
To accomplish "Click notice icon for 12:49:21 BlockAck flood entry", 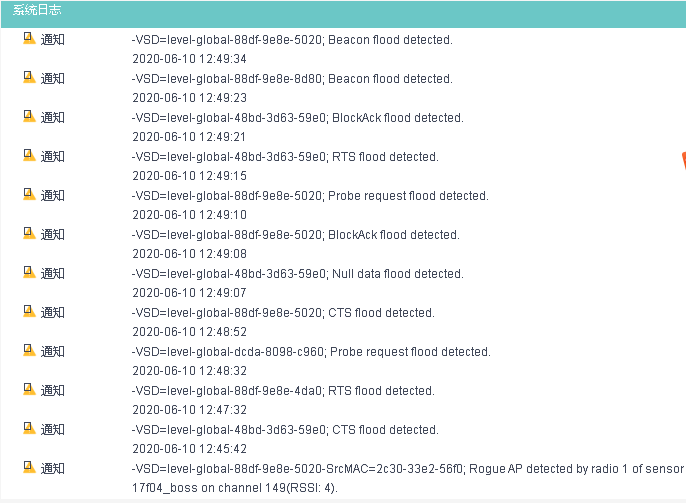I will click(29, 117).
